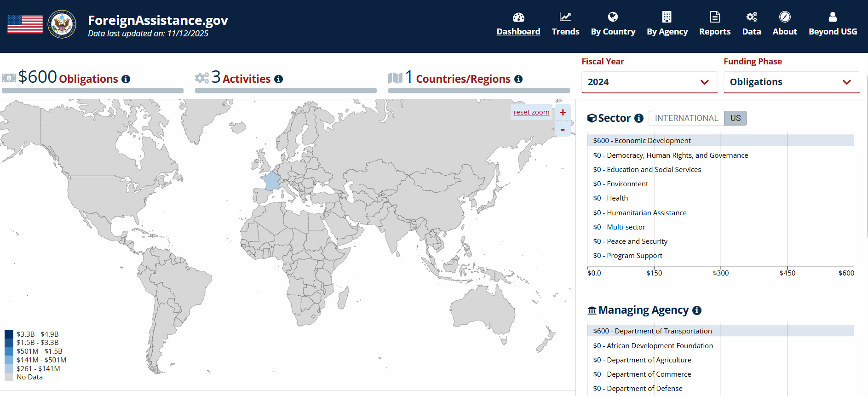Image resolution: width=868 pixels, height=396 pixels.
Task: Click Australia on the world map
Action: point(483,309)
